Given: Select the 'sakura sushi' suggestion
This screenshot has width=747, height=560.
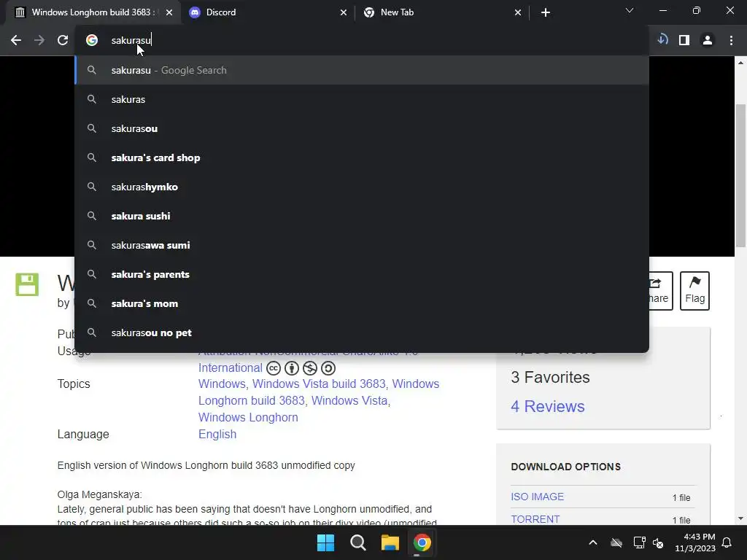Looking at the screenshot, I should pyautogui.click(x=362, y=216).
